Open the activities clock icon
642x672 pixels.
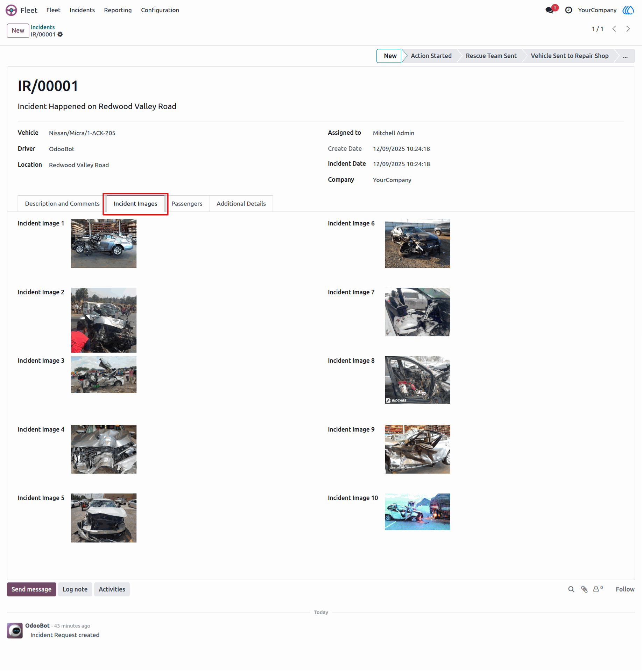[x=569, y=10]
